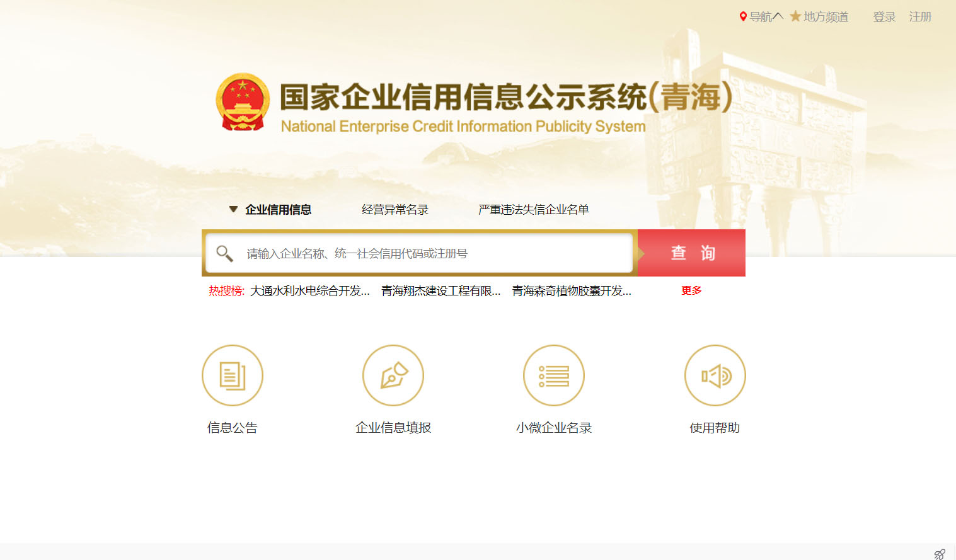Click the enterprise name search input field
The height and width of the screenshot is (560, 956).
419,253
